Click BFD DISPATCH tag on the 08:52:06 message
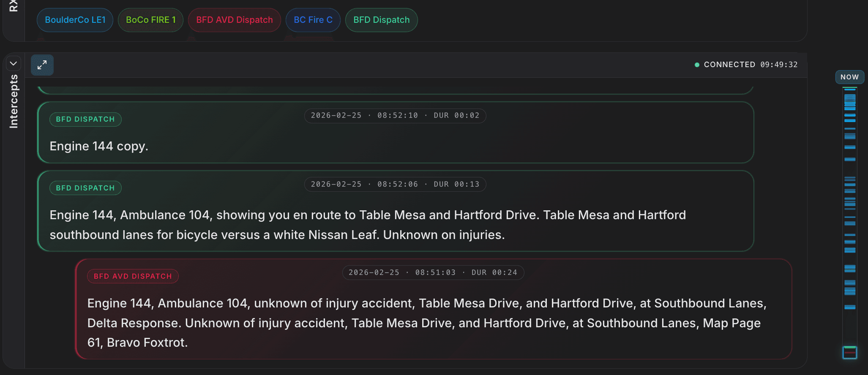Screen dimensions: 868x375 click(85, 188)
